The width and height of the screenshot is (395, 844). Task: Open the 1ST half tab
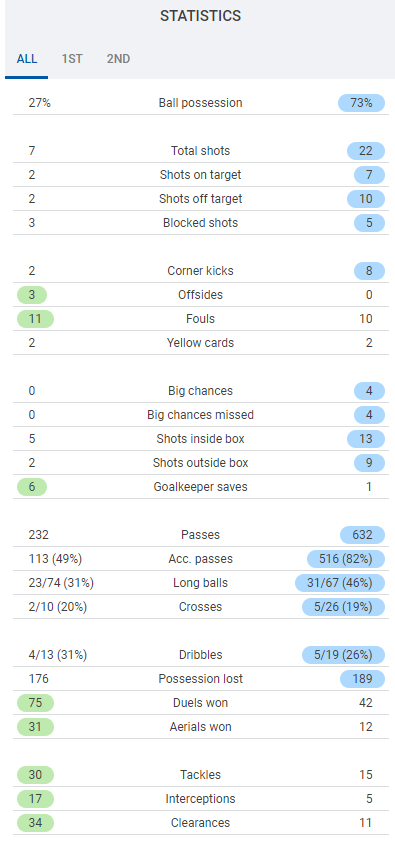(72, 59)
